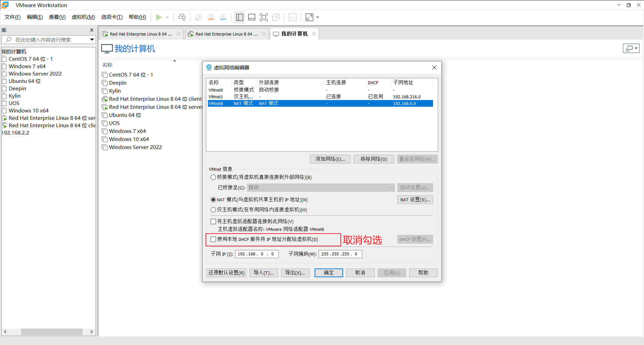Image resolution: width=644 pixels, height=345 pixels.
Task: Click the 帮助 button in dialog
Action: coord(423,273)
